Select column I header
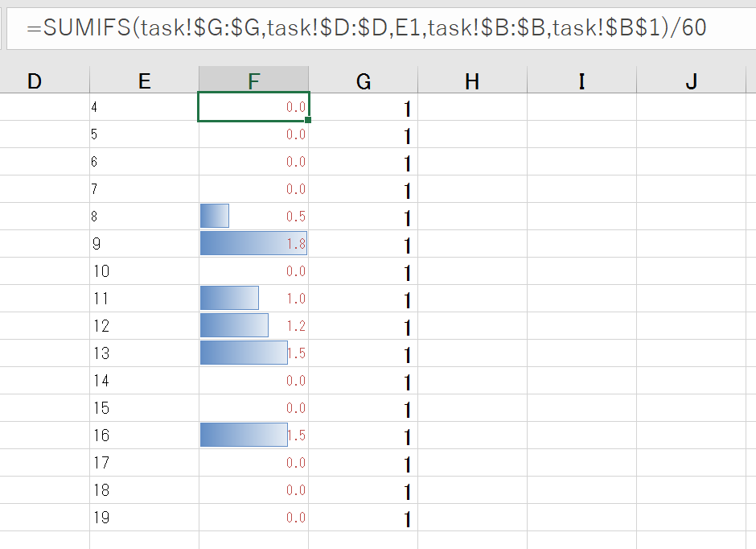Image resolution: width=756 pixels, height=549 pixels. 582,80
